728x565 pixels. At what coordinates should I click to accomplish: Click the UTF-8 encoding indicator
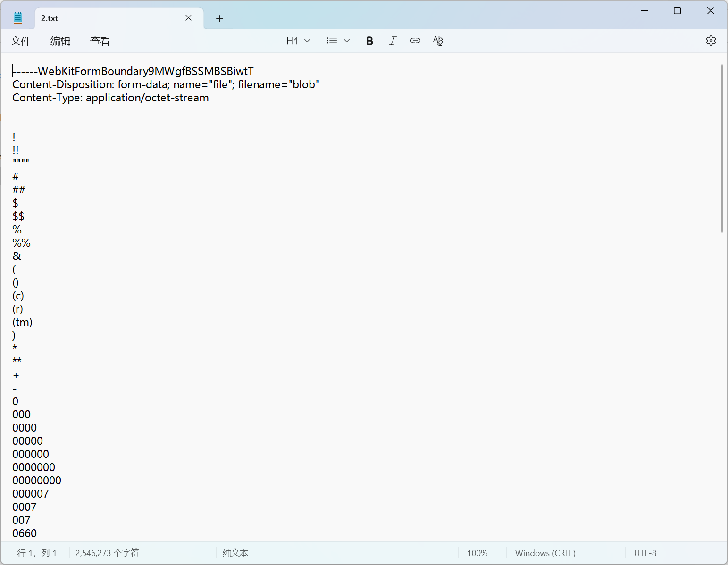pyautogui.click(x=645, y=553)
